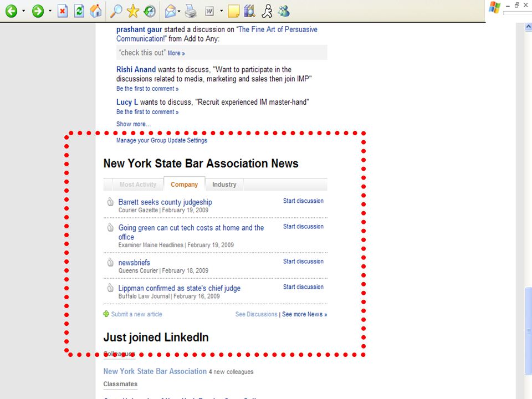This screenshot has height=399, width=532.
Task: Select the Industry news tab
Action: click(224, 185)
